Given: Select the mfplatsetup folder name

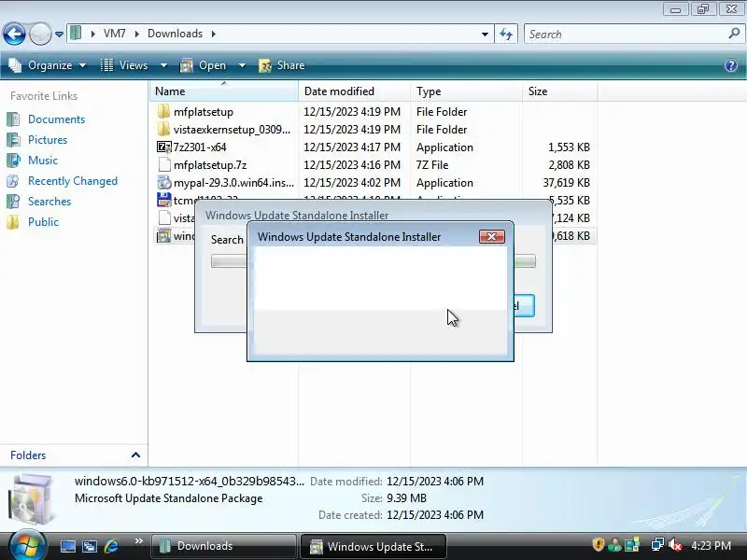Looking at the screenshot, I should coord(204,112).
